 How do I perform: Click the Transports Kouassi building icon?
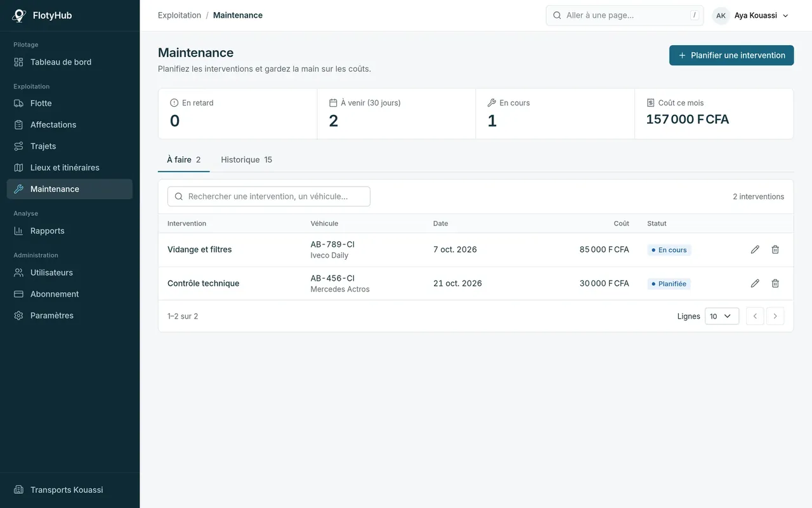click(18, 490)
